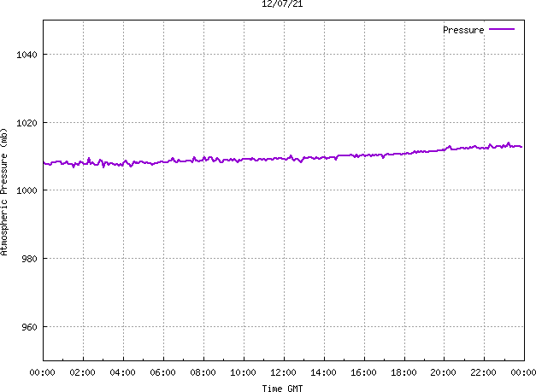536x392 pixels.
Task: Click the 14:00 time axis label
Action: [x=323, y=372]
